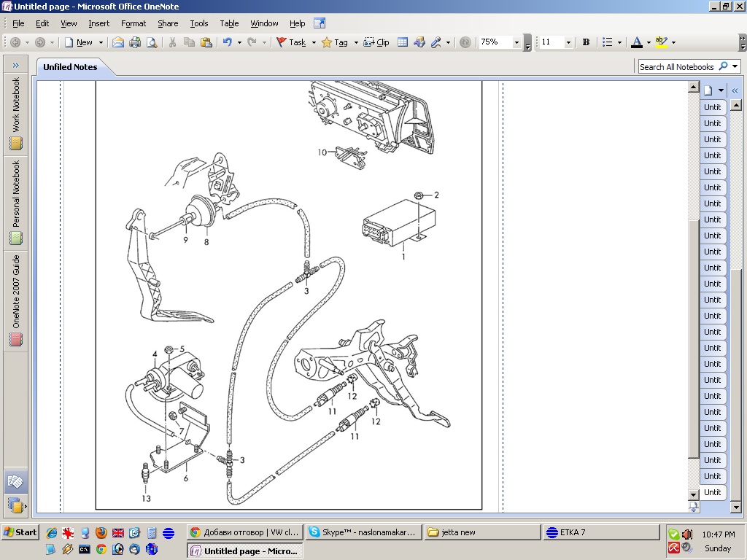Click the Tag star icon

pyautogui.click(x=327, y=42)
